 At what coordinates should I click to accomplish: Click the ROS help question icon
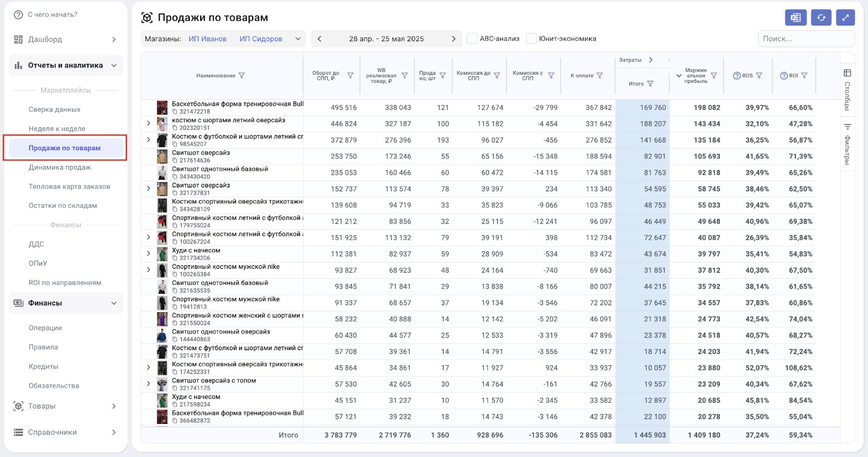point(737,76)
